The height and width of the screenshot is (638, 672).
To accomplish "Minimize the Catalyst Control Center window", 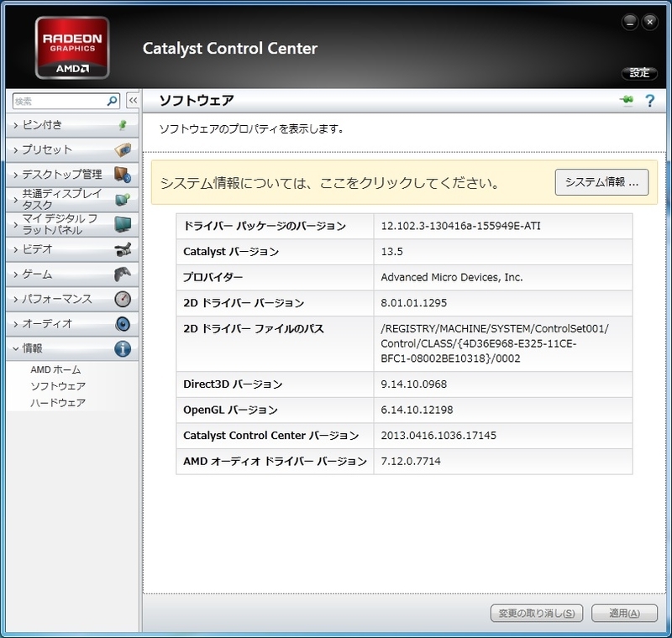I will tap(629, 22).
